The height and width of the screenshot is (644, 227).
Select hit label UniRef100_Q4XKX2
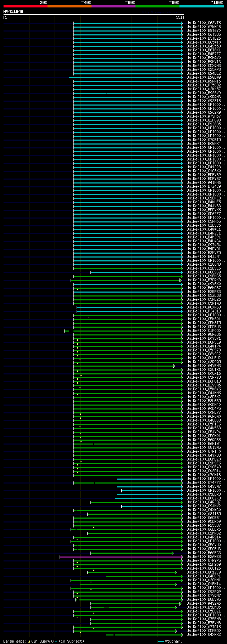(x=204, y=635)
